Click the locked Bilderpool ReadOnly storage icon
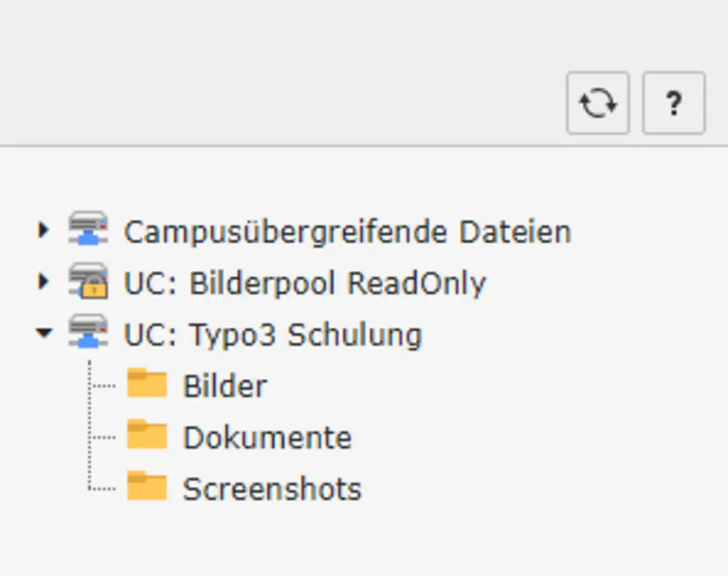The height and width of the screenshot is (576, 728). (88, 282)
